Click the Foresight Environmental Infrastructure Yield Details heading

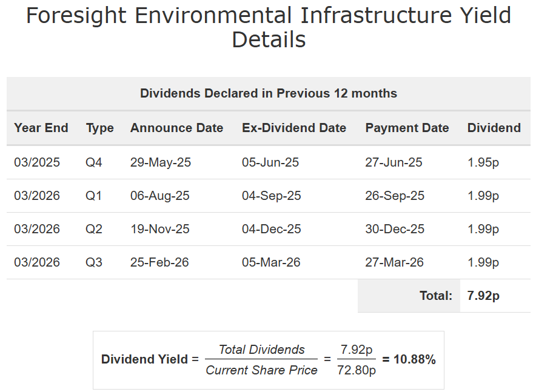pyautogui.click(x=268, y=27)
